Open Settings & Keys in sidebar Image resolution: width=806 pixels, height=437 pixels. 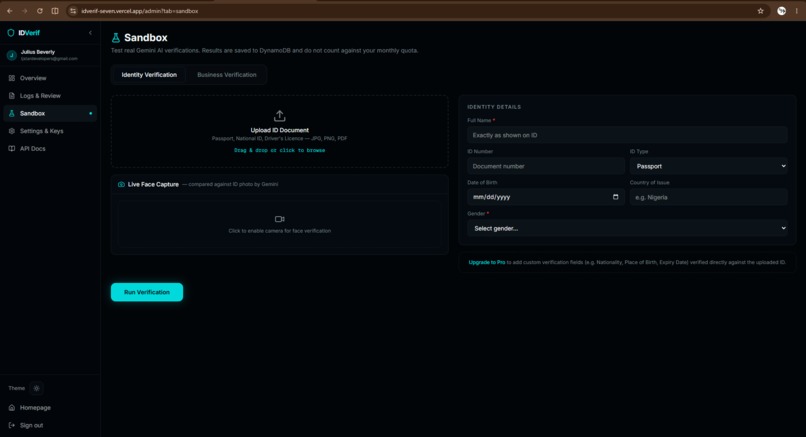point(50,131)
